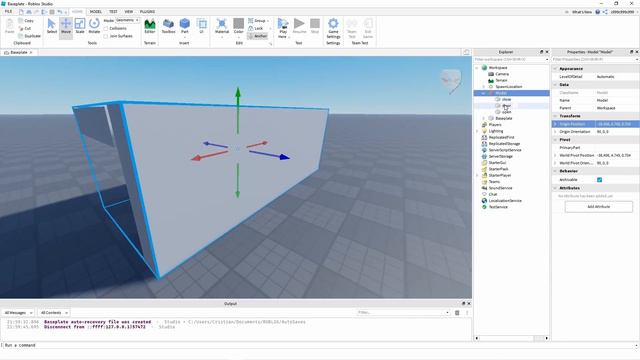This screenshot has width=640, height=360.
Task: Toggle the Anchor button
Action: pyautogui.click(x=258, y=36)
